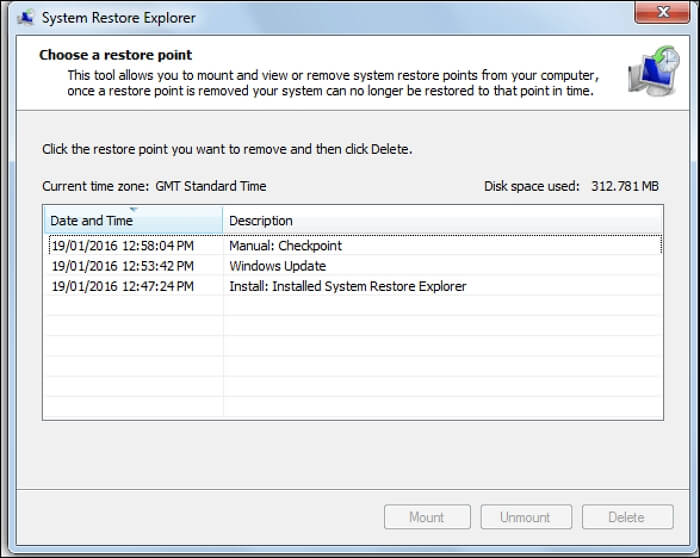Viewport: 700px width, 558px height.
Task: Click the Delete button
Action: tap(627, 517)
